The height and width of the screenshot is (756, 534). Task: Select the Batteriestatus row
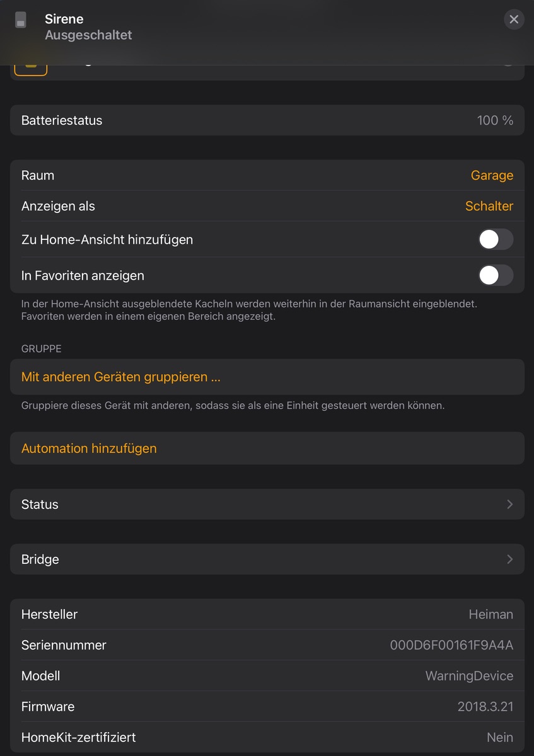click(x=267, y=120)
